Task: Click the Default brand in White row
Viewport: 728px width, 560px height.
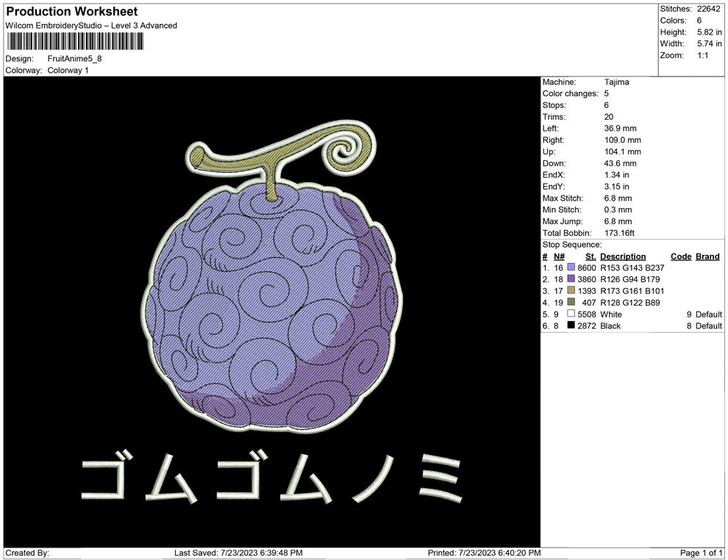Action: [708, 314]
